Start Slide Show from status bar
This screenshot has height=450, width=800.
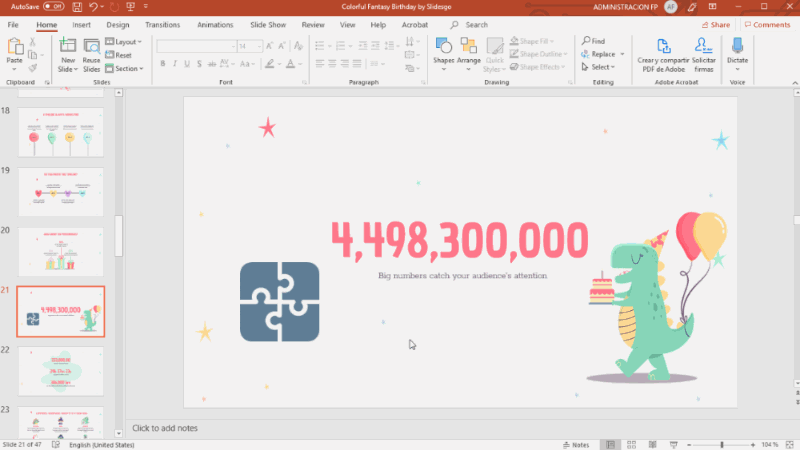[x=675, y=444]
